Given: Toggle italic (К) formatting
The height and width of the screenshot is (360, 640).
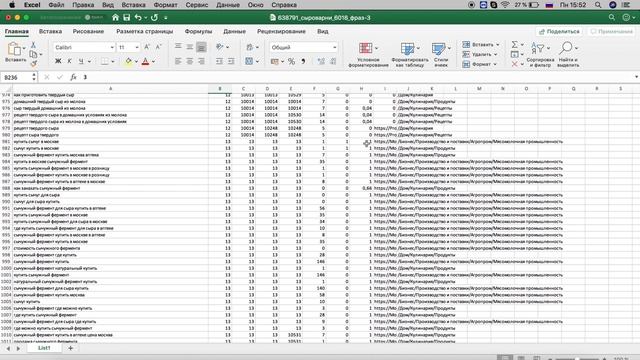Looking at the screenshot, I should tap(69, 61).
